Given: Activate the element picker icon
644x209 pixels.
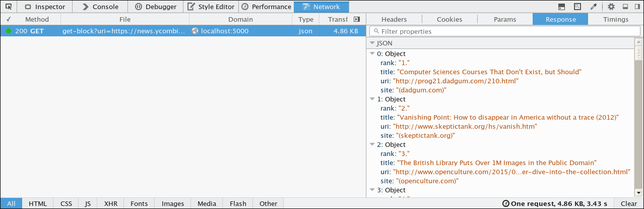Looking at the screenshot, I should click(8, 7).
